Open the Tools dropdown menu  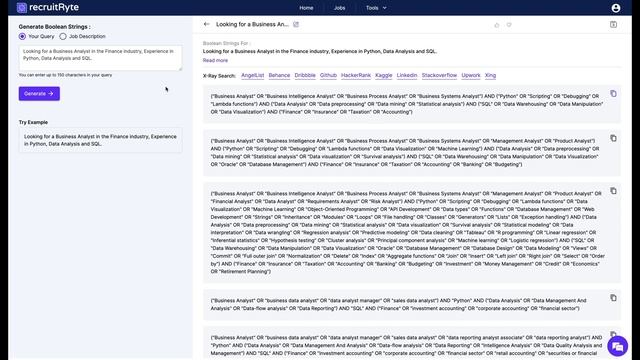coord(376,8)
